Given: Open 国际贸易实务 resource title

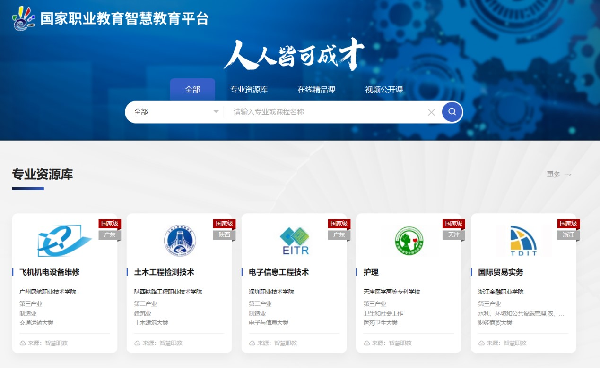Looking at the screenshot, I should coord(501,272).
